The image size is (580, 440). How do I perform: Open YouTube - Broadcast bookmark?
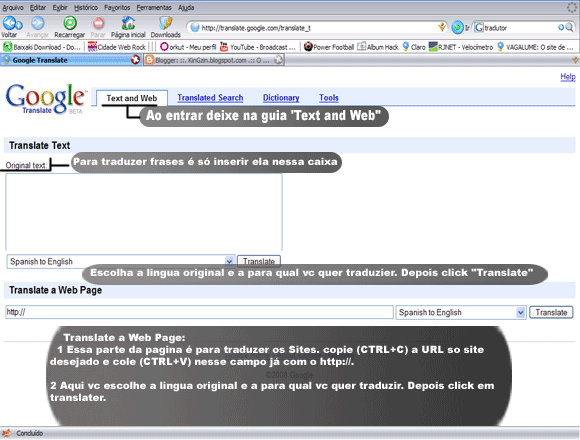point(257,47)
